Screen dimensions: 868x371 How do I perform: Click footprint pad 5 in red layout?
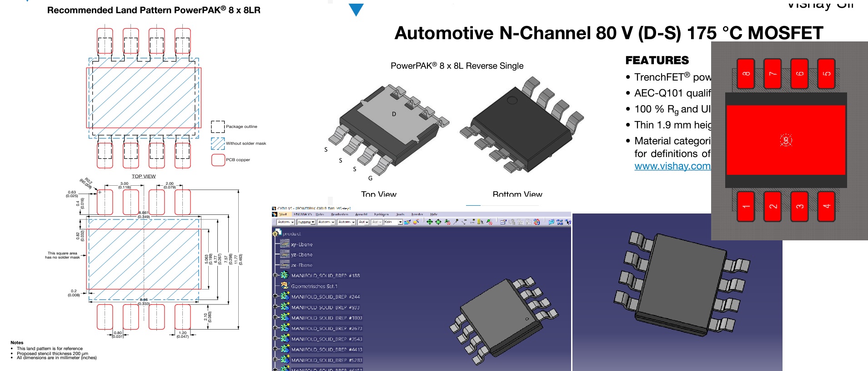(826, 73)
